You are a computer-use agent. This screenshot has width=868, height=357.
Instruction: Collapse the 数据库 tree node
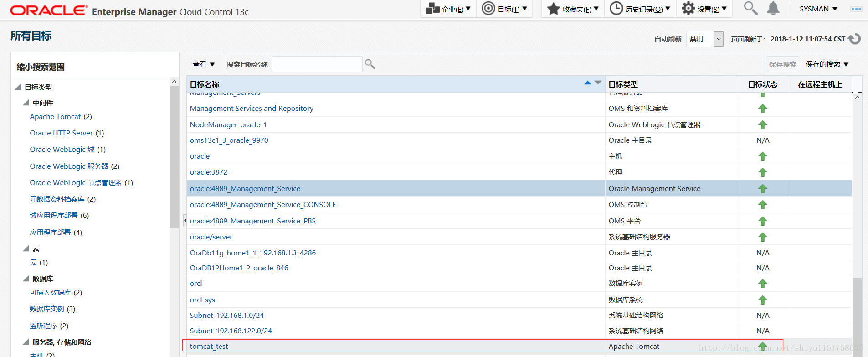coord(26,279)
